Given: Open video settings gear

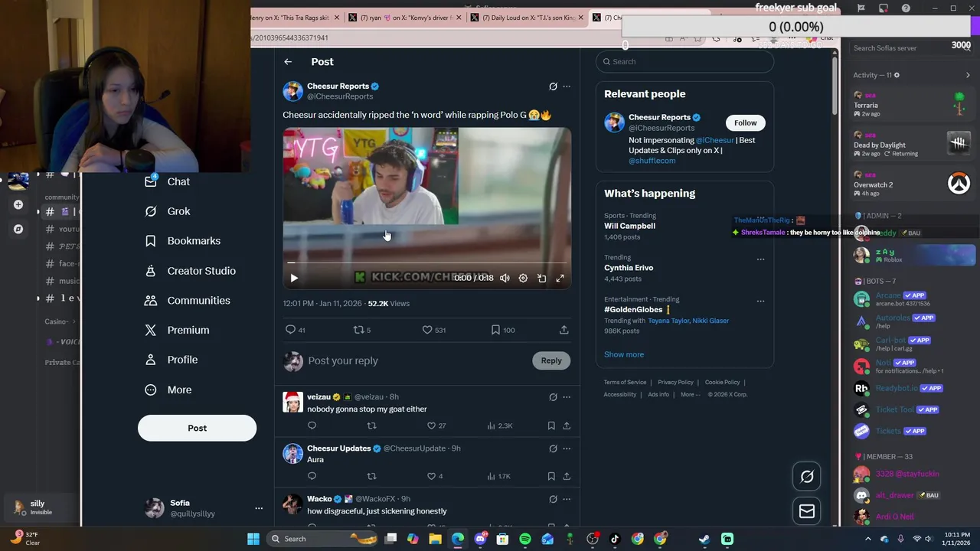Looking at the screenshot, I should [x=523, y=279].
